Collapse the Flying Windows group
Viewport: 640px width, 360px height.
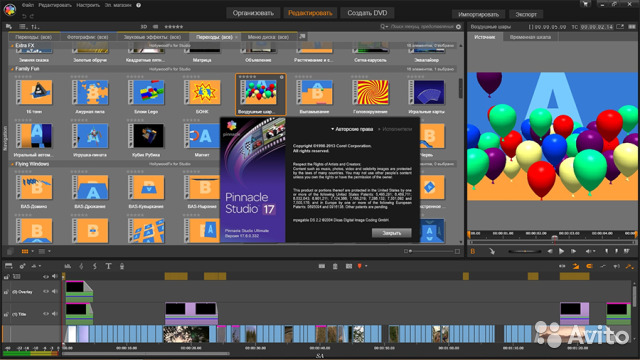coord(12,164)
